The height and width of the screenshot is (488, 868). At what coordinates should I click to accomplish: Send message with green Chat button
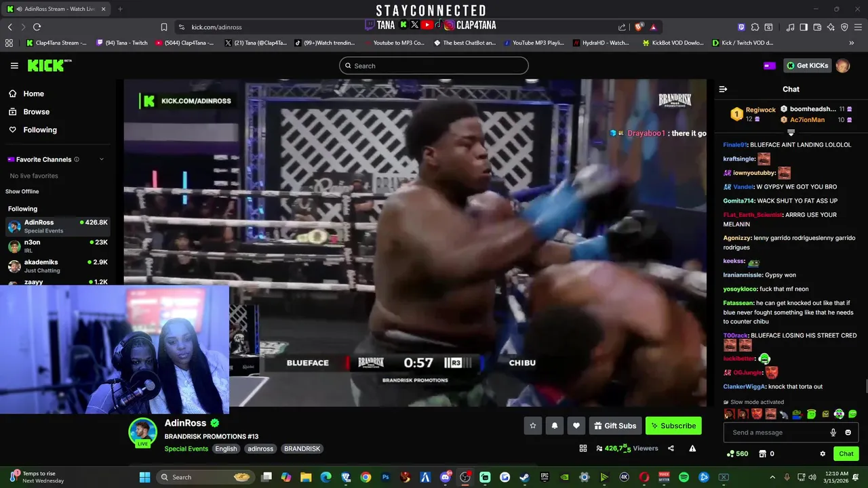(846, 453)
